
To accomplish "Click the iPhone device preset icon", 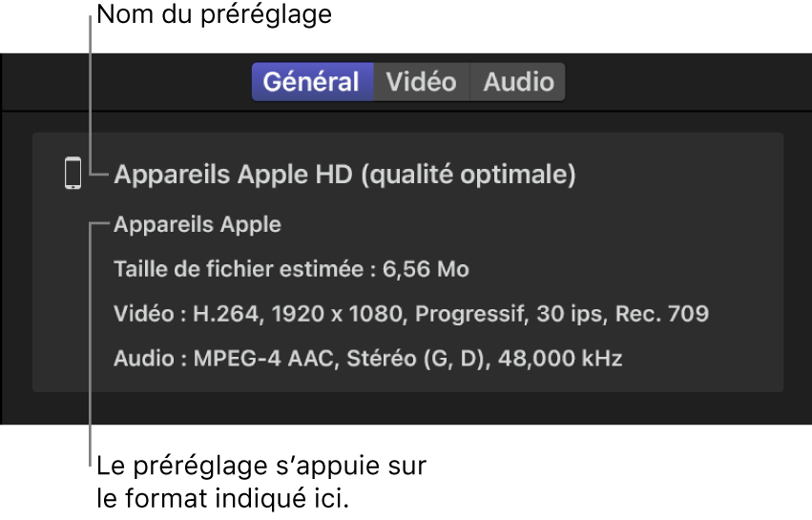I will [x=73, y=175].
